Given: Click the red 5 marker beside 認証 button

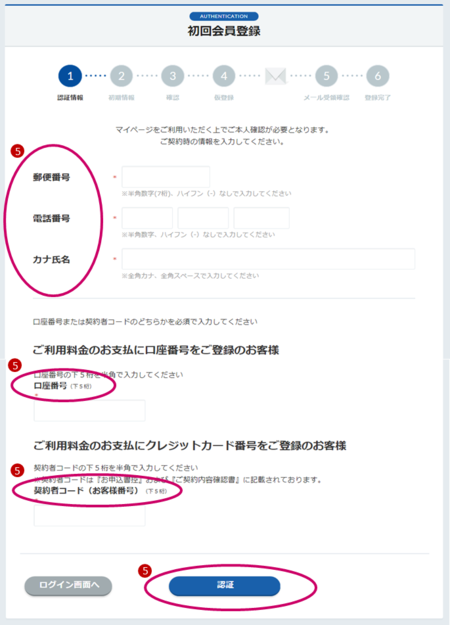Looking at the screenshot, I should click(x=145, y=571).
